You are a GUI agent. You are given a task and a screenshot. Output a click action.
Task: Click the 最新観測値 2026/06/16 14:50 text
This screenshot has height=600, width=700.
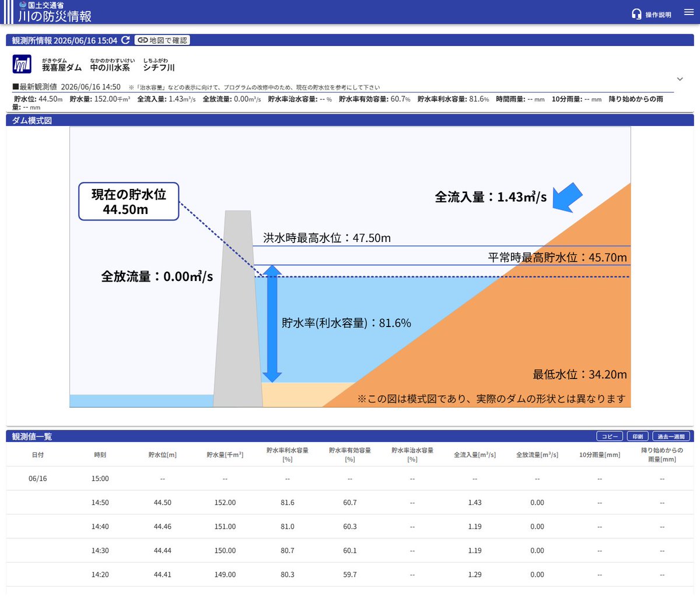(66, 87)
